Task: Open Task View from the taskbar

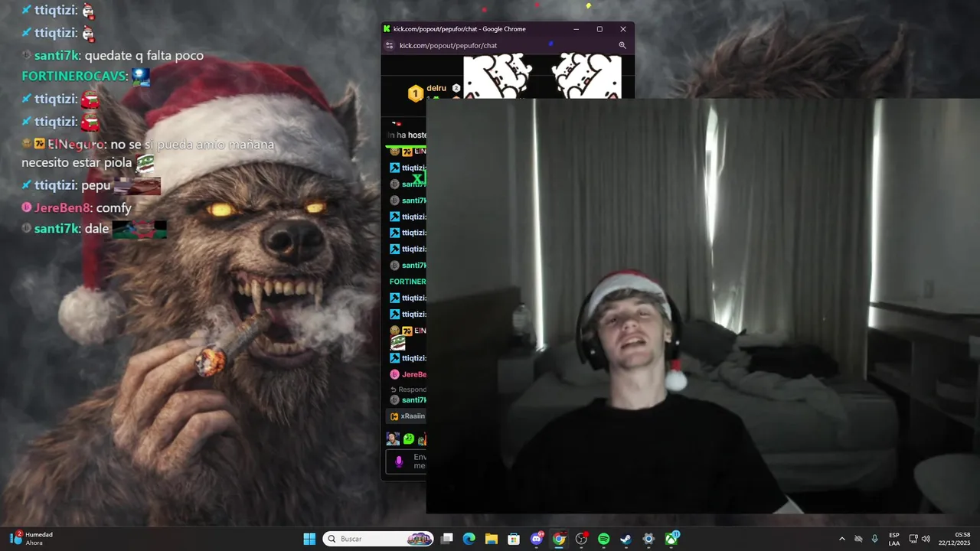Action: pyautogui.click(x=447, y=539)
